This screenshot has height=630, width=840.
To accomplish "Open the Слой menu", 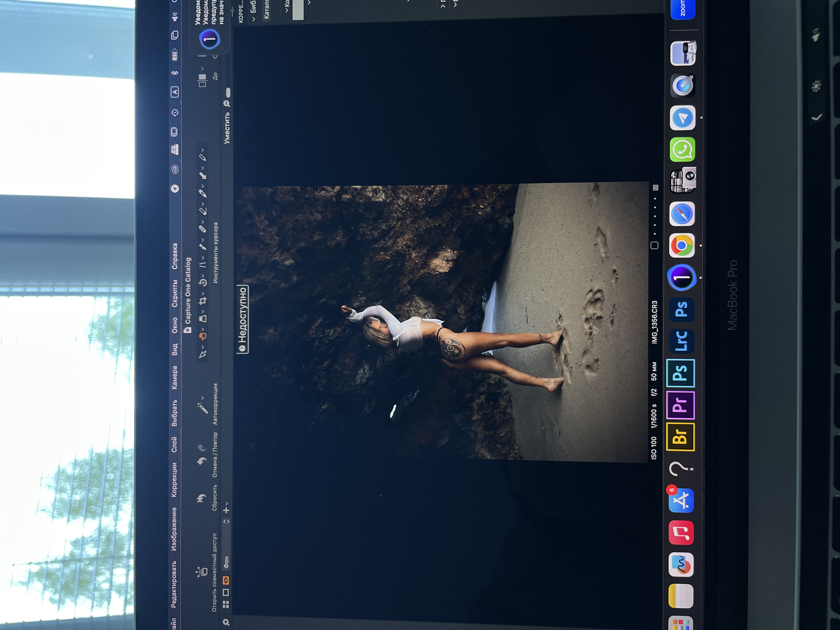I will (174, 444).
